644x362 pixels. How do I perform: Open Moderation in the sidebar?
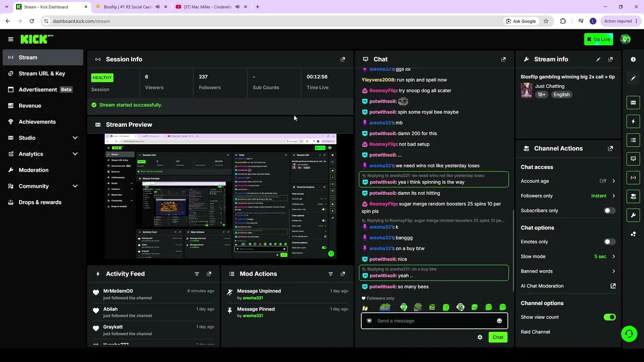point(43,170)
